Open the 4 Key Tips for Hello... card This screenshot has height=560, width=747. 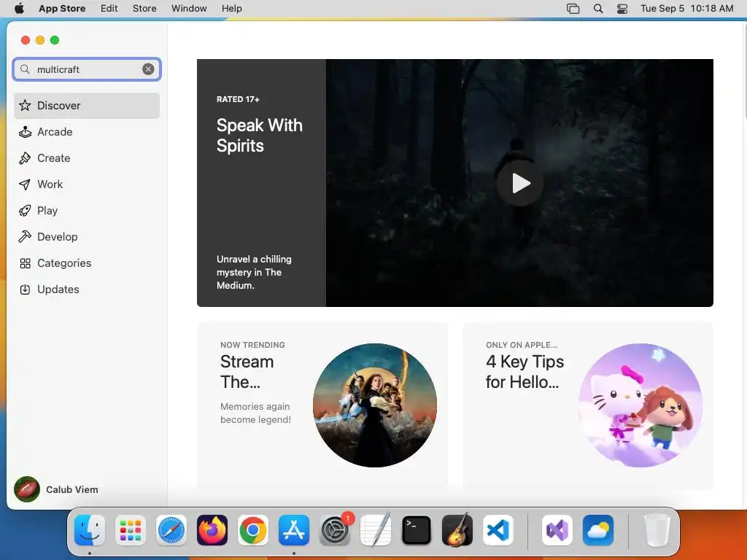[587, 405]
